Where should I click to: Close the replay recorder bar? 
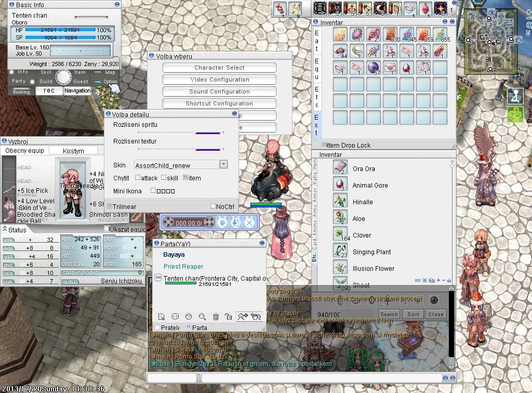[249, 223]
